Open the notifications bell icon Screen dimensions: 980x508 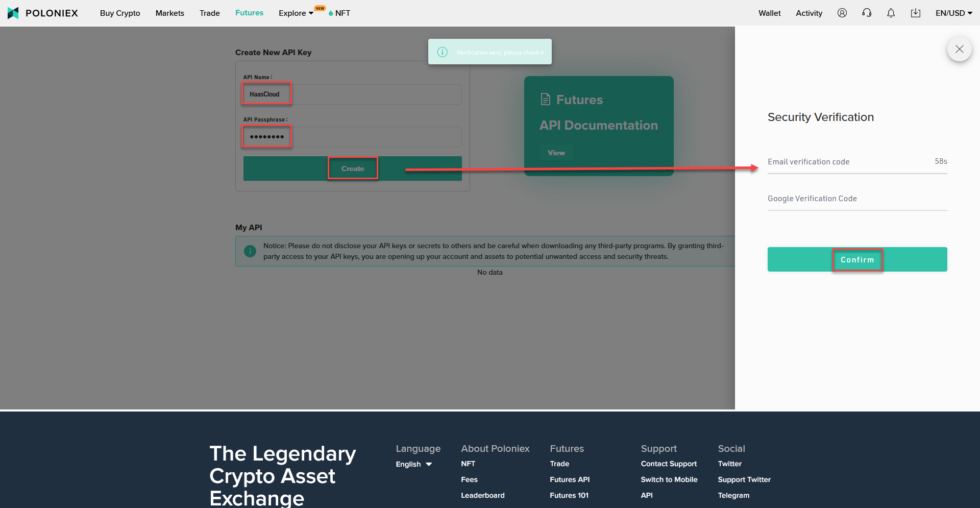[x=891, y=13]
